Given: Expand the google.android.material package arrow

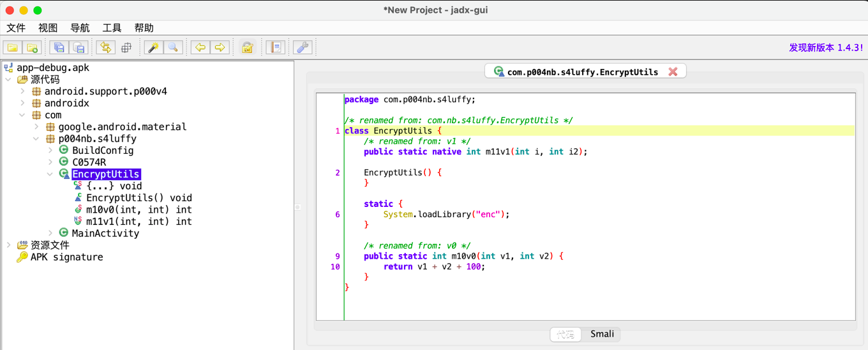Looking at the screenshot, I should coord(37,127).
